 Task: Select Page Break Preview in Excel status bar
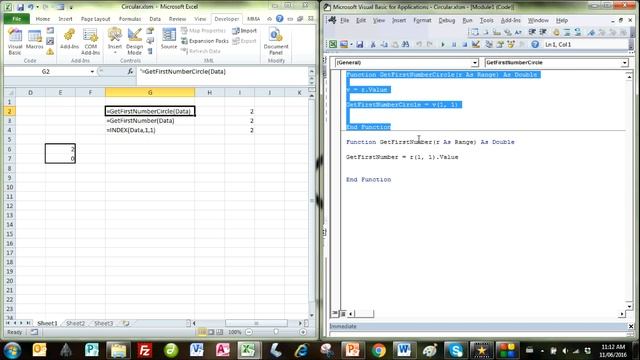(220, 332)
